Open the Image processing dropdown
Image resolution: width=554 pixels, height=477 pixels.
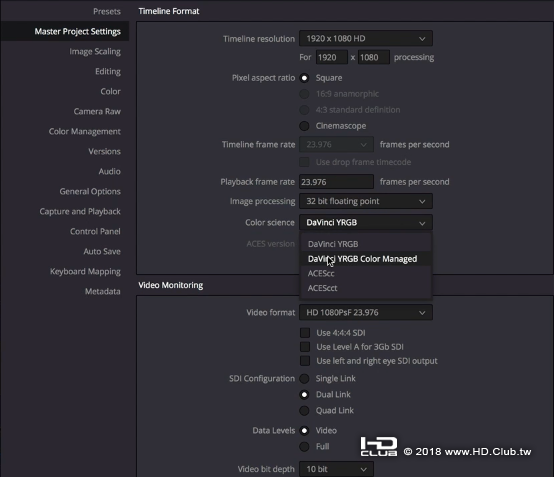point(366,201)
